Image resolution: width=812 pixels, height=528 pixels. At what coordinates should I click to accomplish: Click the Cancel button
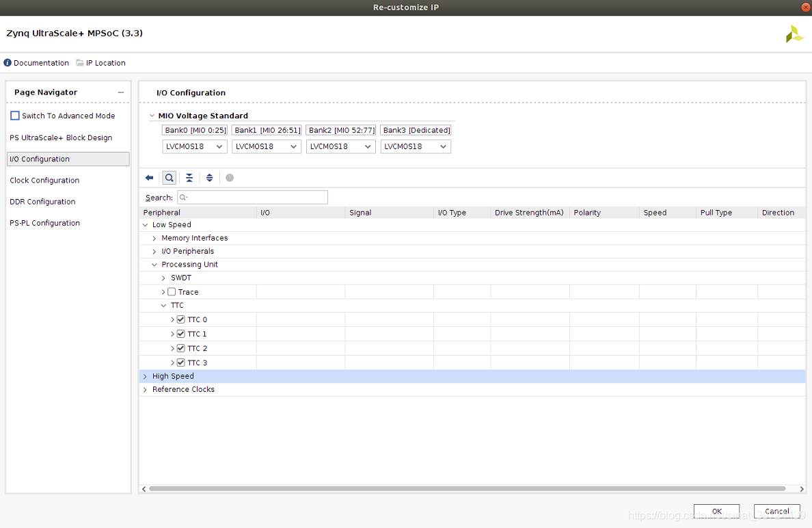(776, 511)
